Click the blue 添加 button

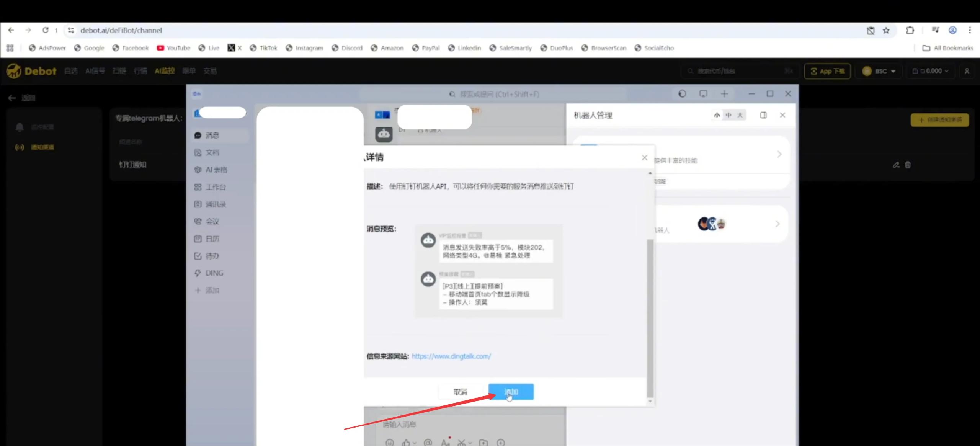[x=511, y=392]
